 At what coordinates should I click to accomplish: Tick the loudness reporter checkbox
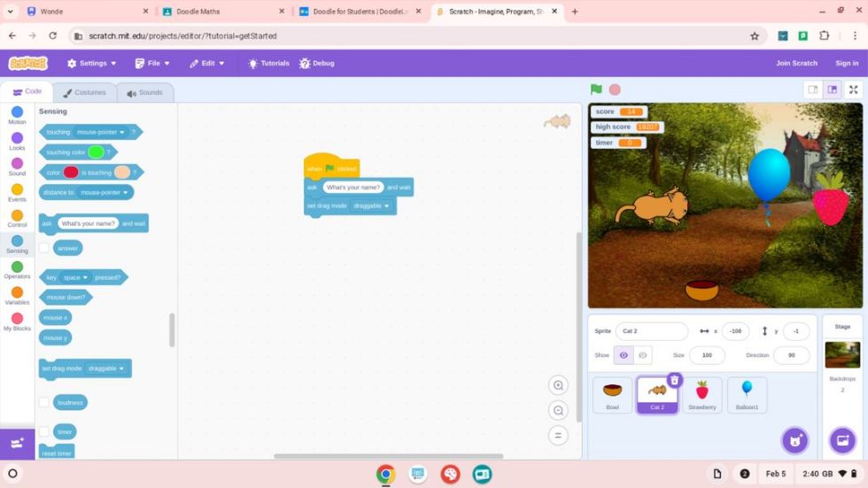(44, 402)
